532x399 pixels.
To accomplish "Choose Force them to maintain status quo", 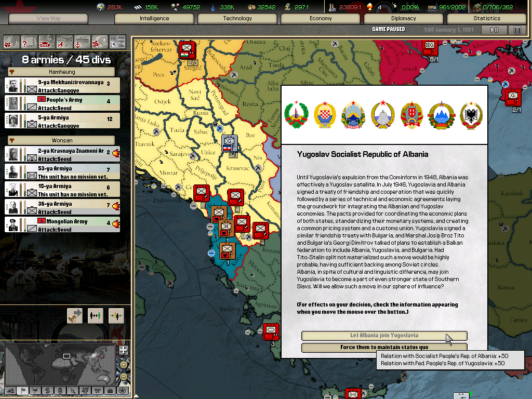I will (384, 347).
